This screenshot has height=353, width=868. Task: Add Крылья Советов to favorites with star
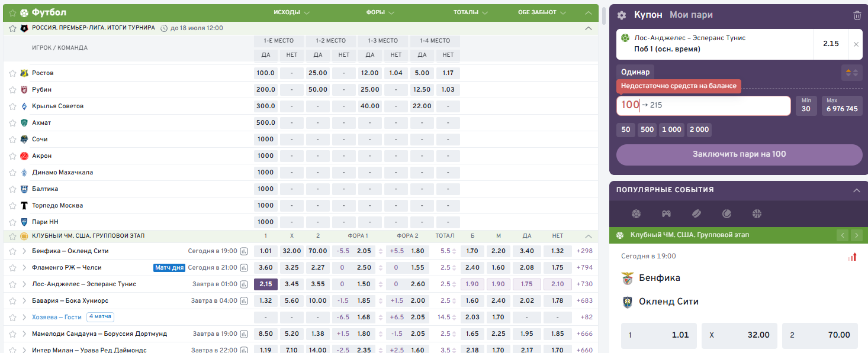coord(12,106)
